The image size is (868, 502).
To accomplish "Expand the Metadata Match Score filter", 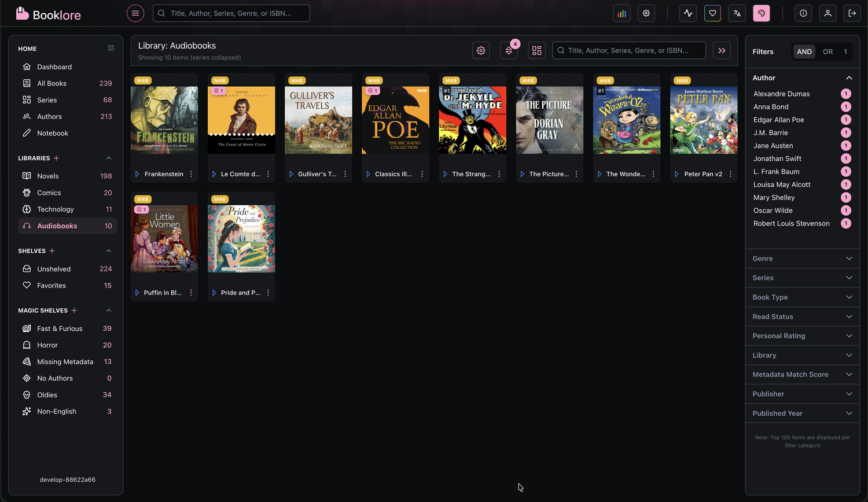I will click(802, 375).
